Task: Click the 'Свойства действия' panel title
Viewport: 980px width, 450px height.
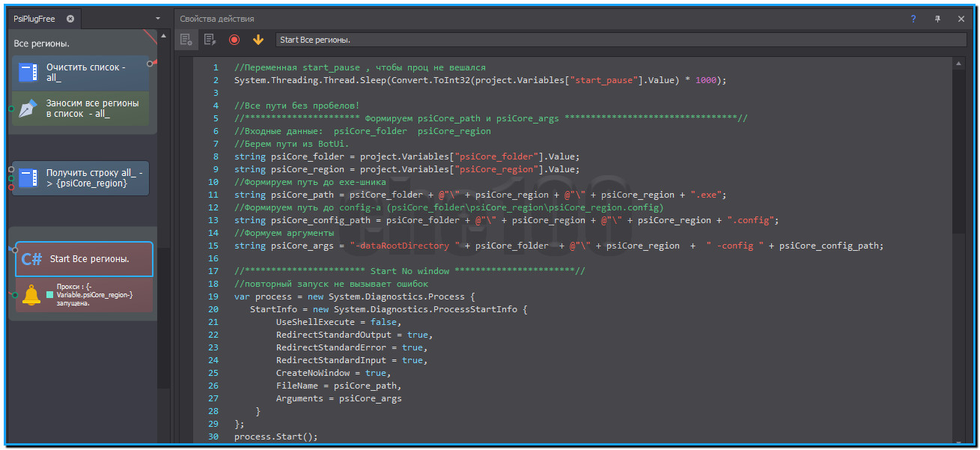Action: [217, 19]
